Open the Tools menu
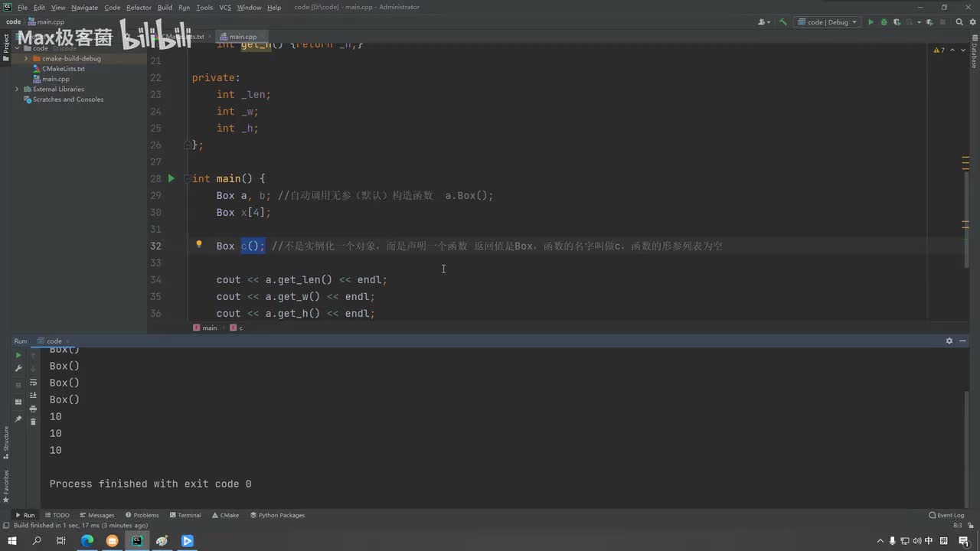The width and height of the screenshot is (980, 551). point(204,7)
